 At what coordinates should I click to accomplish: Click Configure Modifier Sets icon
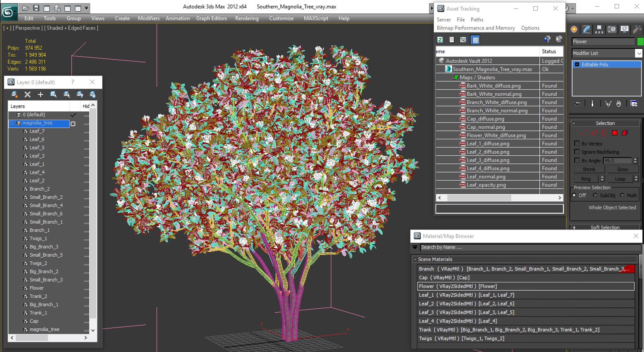pos(634,103)
